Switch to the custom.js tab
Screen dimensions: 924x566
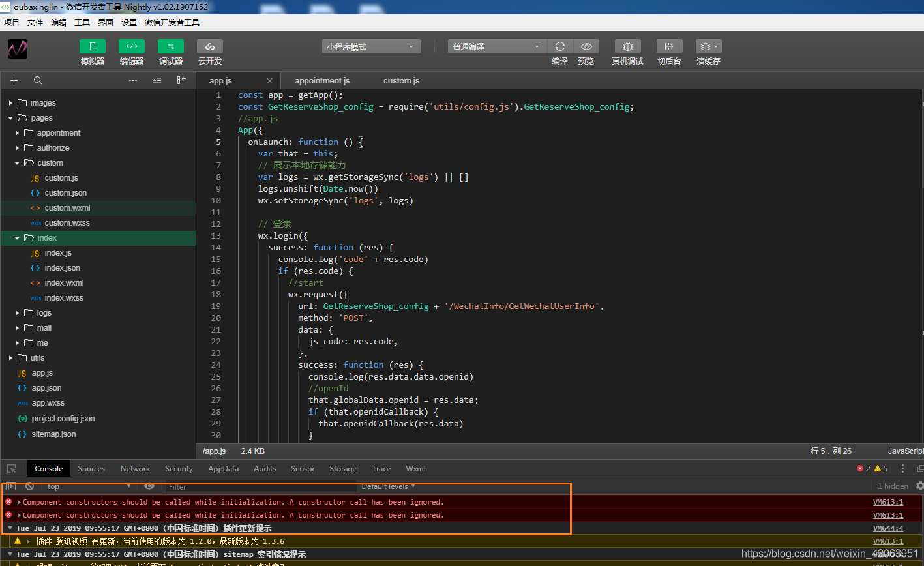tap(401, 81)
